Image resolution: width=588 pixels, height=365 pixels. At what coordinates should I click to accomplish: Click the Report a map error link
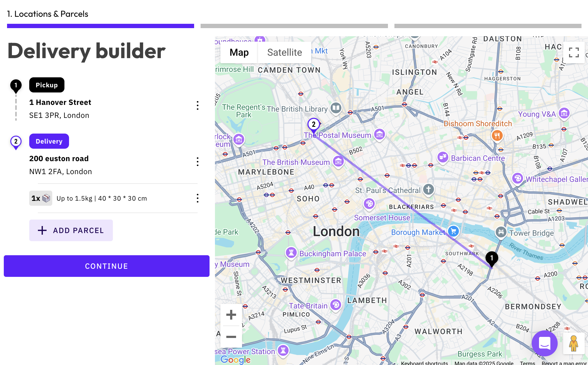[x=564, y=363]
